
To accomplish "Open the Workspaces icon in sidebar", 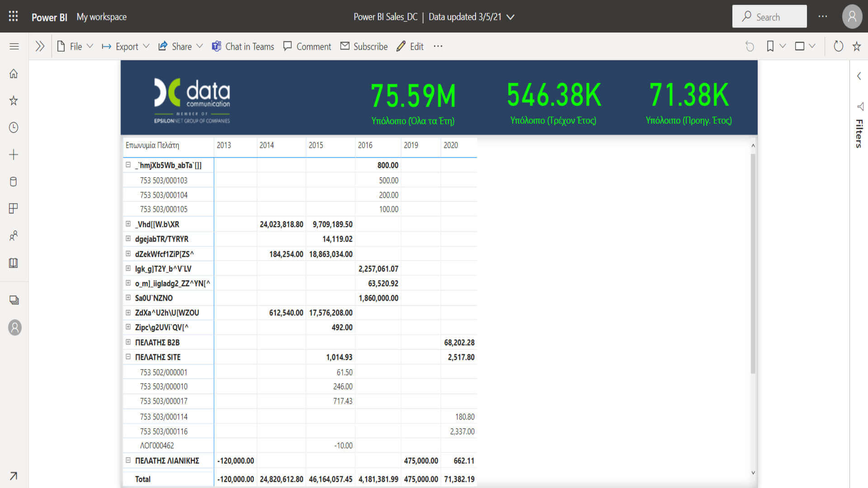I will (14, 300).
